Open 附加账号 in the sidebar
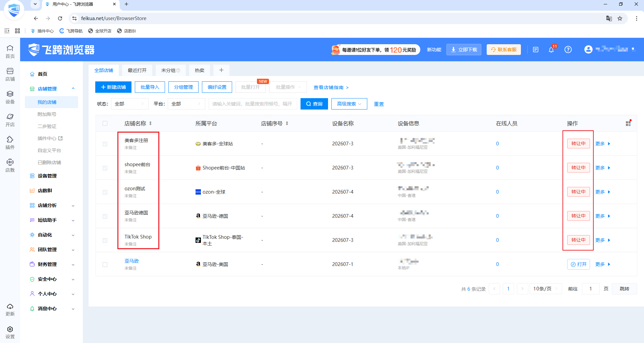 coord(47,114)
